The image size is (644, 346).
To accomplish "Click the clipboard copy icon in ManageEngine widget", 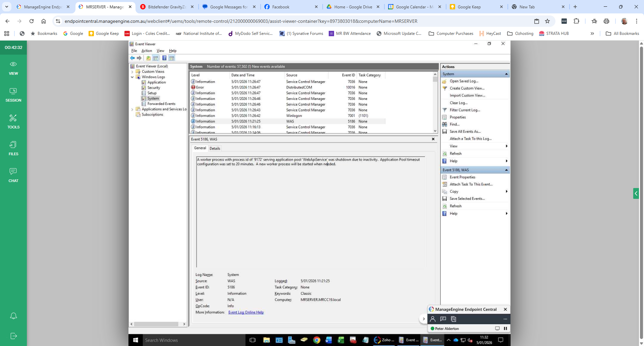I will pos(453,319).
